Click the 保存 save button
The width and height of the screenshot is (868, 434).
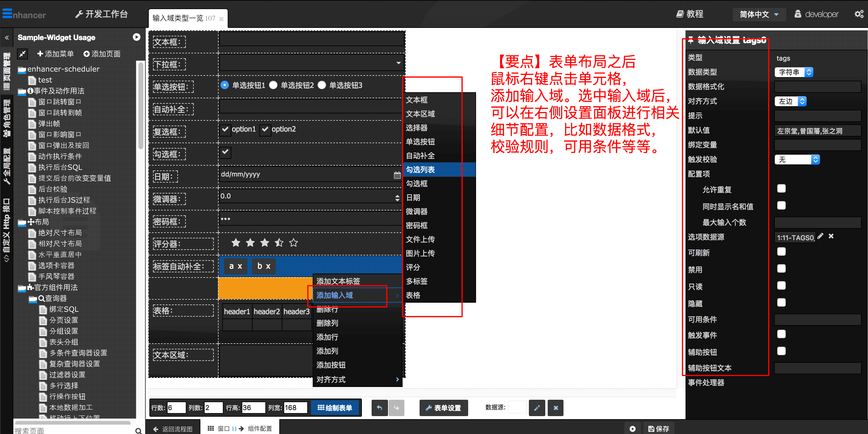659,428
